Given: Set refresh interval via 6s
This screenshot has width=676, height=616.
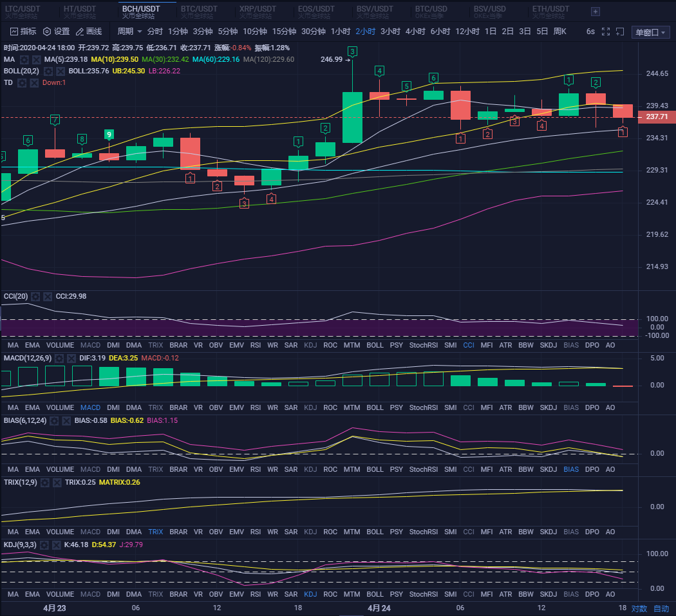Looking at the screenshot, I should 590,32.
